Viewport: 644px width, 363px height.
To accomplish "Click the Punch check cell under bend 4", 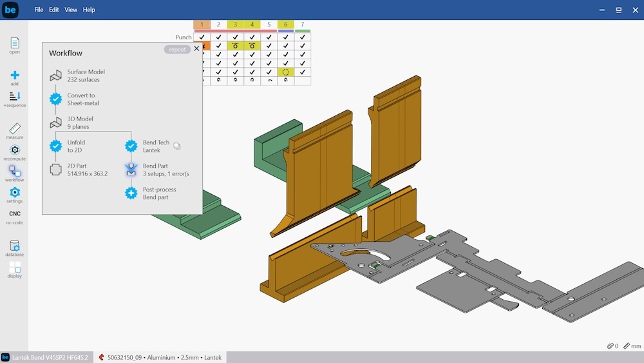I will 252,37.
